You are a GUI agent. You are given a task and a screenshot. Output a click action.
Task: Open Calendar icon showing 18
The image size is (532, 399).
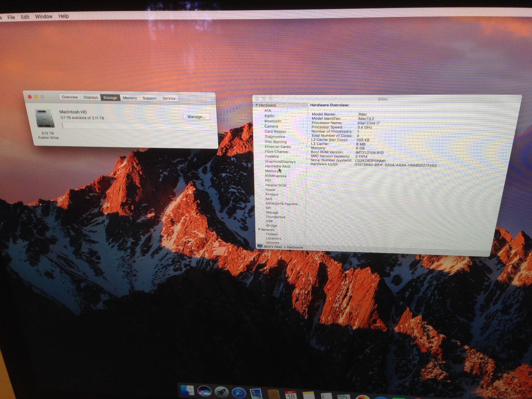click(291, 395)
